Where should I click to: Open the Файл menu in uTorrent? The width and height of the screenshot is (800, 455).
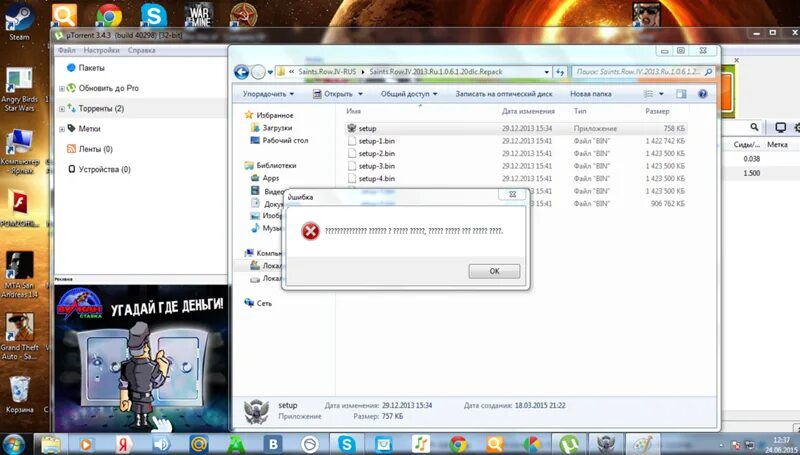(x=66, y=50)
